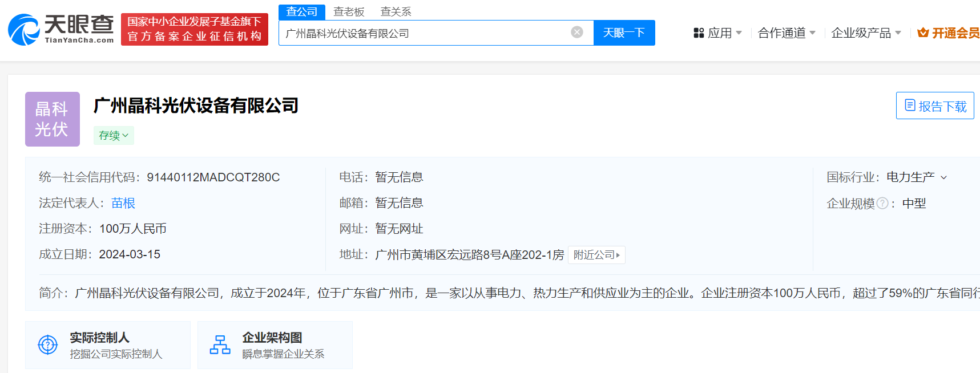980x373 pixels.
Task: Click the 应用 grid icon
Action: pyautogui.click(x=699, y=33)
